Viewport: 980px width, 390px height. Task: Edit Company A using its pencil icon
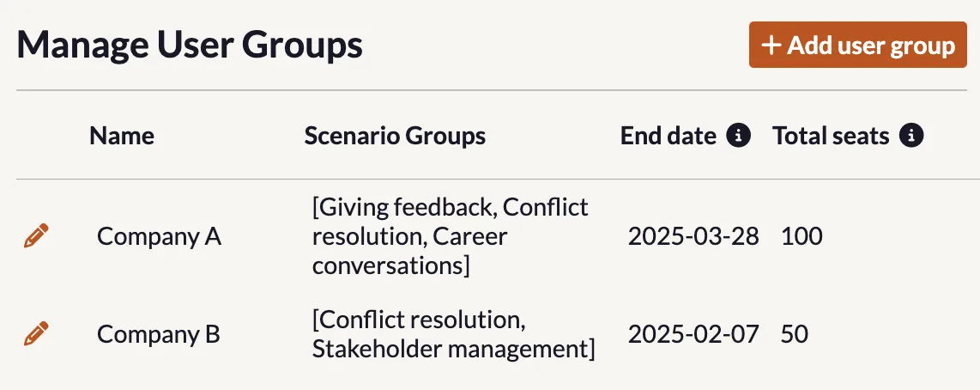click(36, 236)
